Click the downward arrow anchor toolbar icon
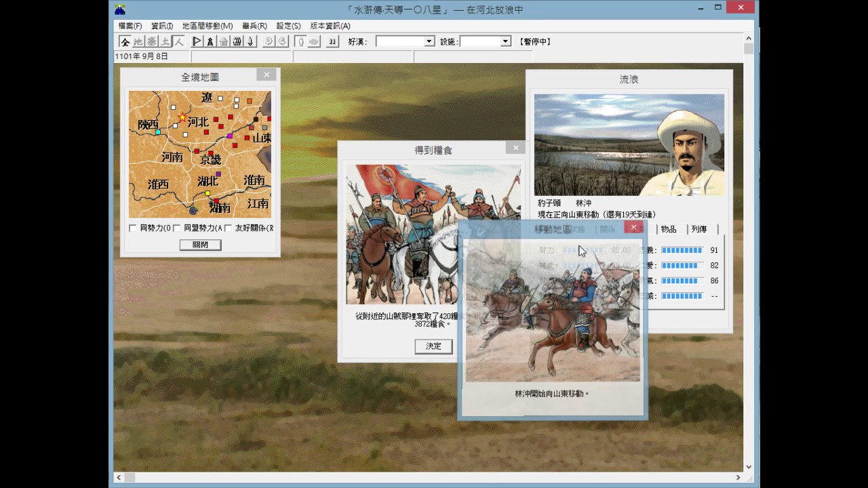 pyautogui.click(x=250, y=41)
